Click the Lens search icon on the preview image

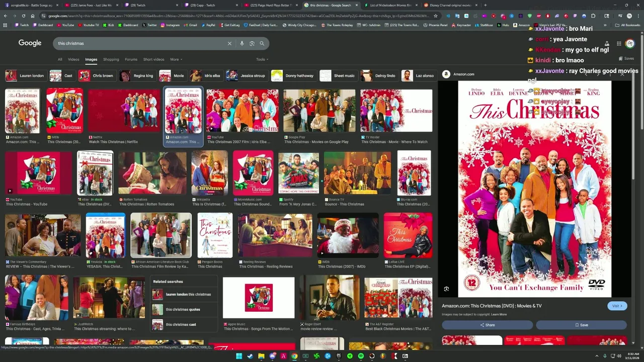(446, 289)
